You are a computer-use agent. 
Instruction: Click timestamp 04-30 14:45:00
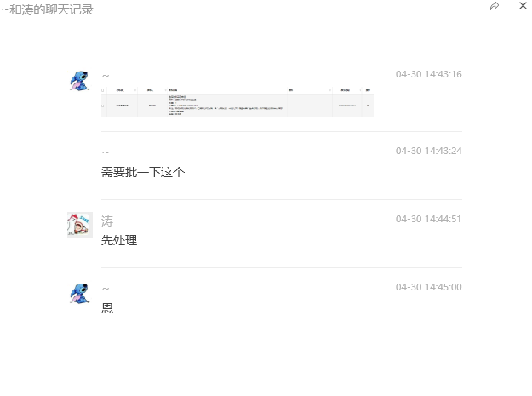(x=428, y=287)
